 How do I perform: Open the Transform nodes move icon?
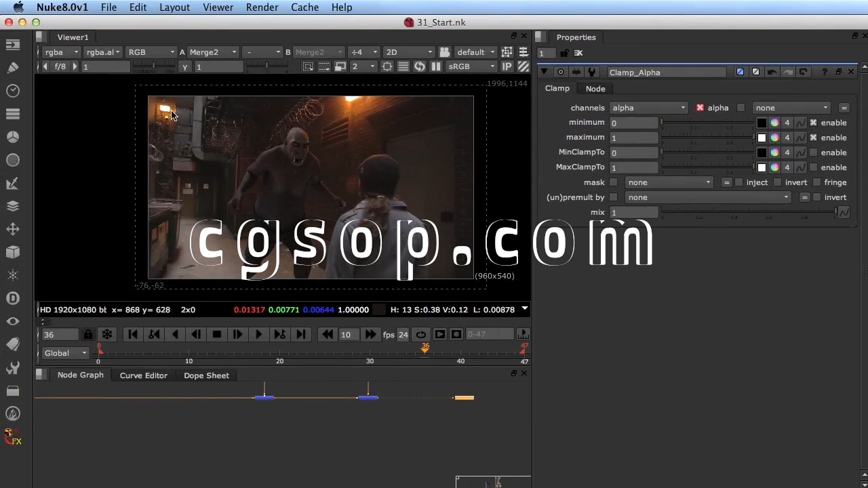pyautogui.click(x=13, y=229)
